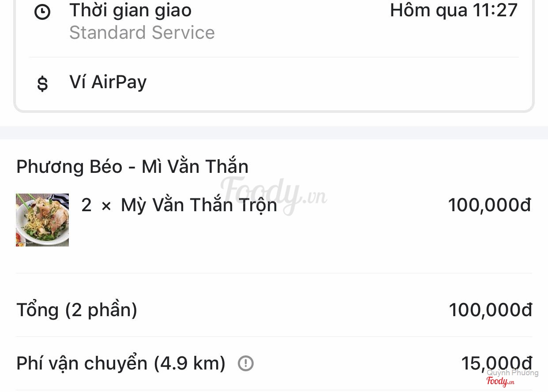The image size is (548, 392).
Task: Tap the Tổng (2 phần) label
Action: [77, 310]
